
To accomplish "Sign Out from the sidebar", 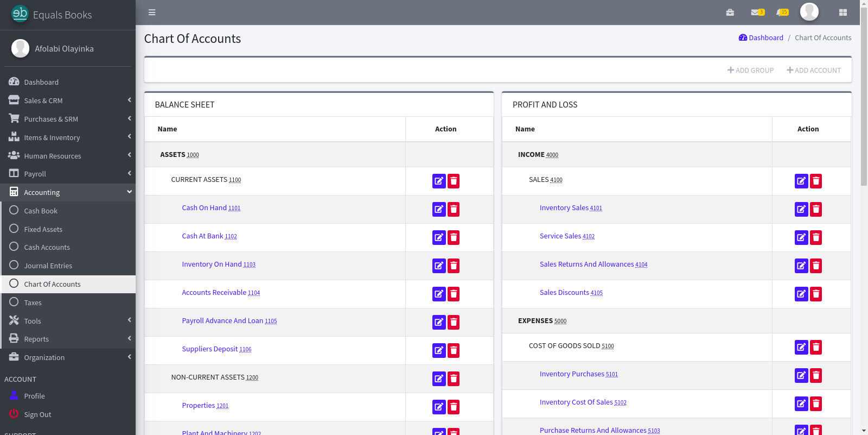I will [68, 414].
